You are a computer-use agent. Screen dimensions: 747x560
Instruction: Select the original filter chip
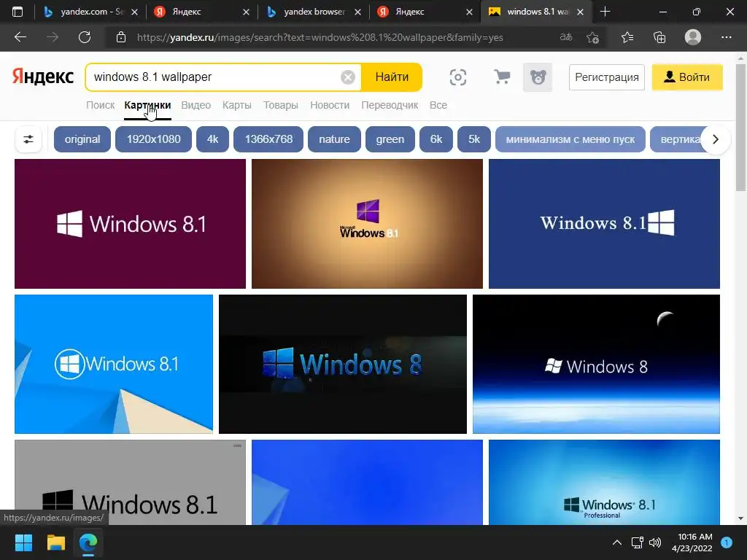pyautogui.click(x=82, y=139)
